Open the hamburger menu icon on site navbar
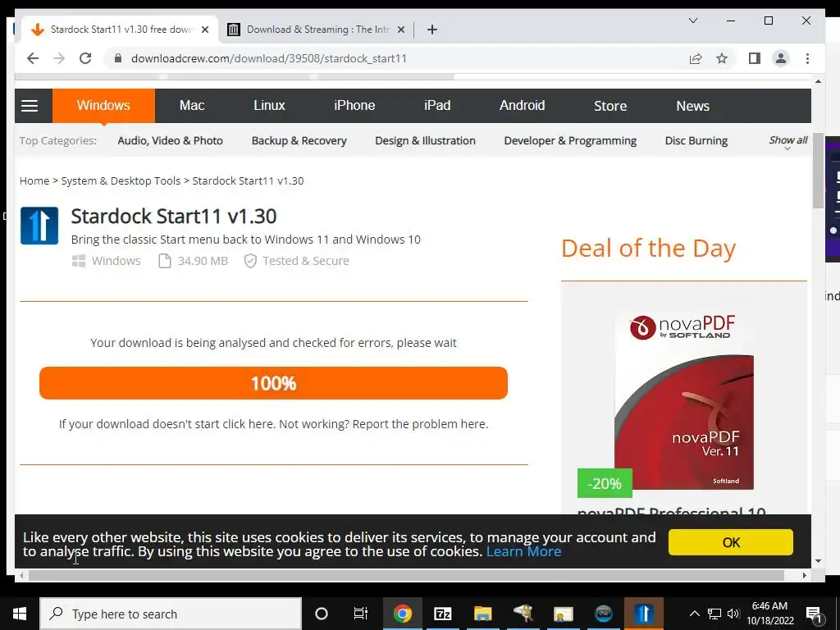 click(30, 106)
